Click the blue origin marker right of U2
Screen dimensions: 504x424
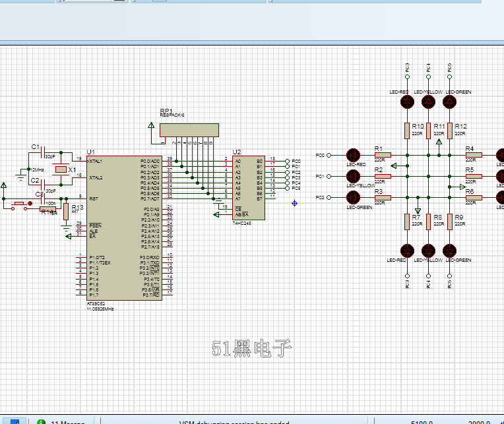(x=294, y=203)
